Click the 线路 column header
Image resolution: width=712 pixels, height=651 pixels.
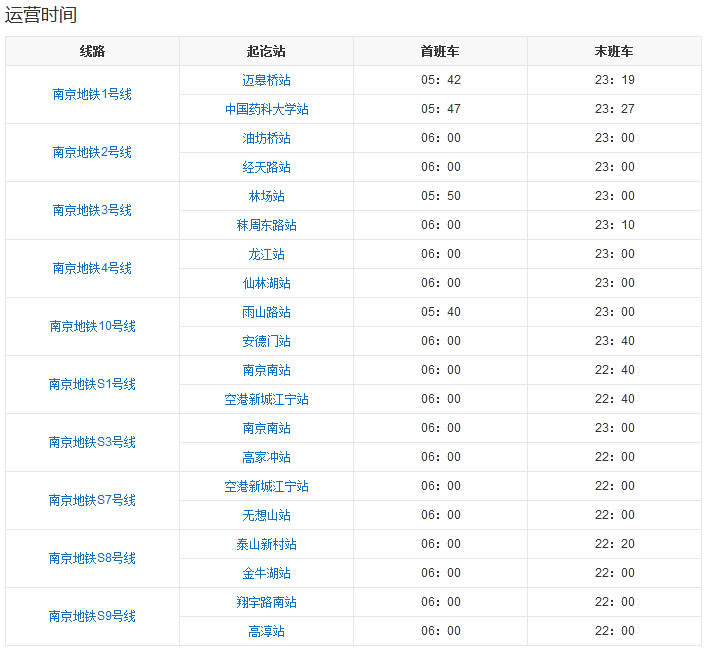point(92,51)
